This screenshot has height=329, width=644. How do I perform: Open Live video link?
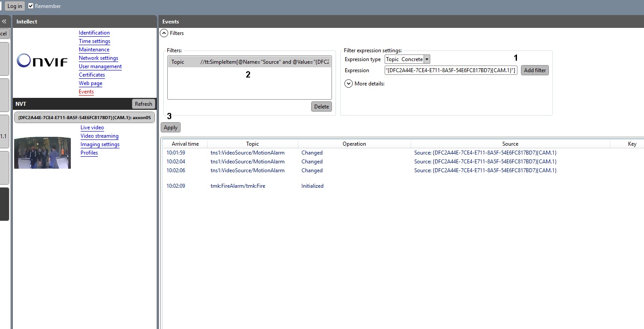tap(92, 128)
